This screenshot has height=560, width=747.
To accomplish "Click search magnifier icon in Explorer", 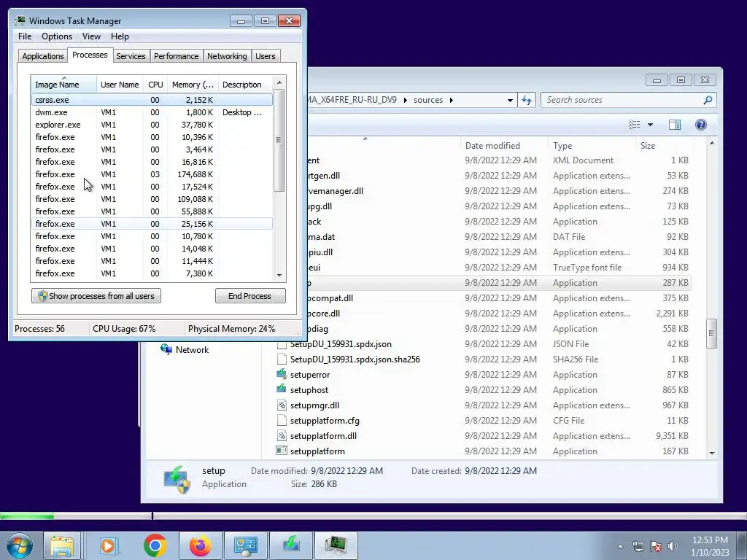I will pyautogui.click(x=708, y=100).
